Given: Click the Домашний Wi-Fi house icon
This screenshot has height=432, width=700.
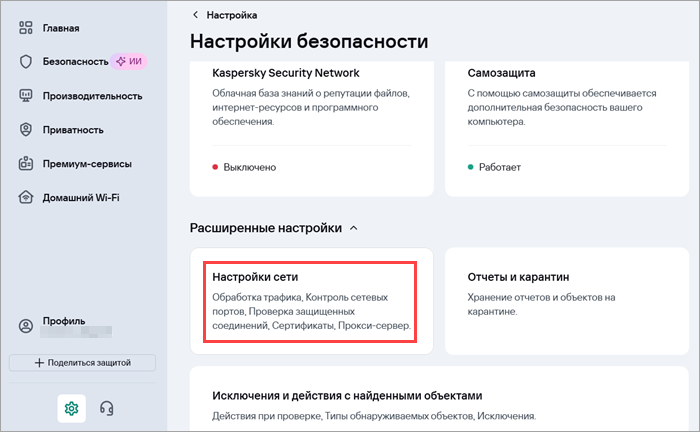Looking at the screenshot, I should click(26, 197).
